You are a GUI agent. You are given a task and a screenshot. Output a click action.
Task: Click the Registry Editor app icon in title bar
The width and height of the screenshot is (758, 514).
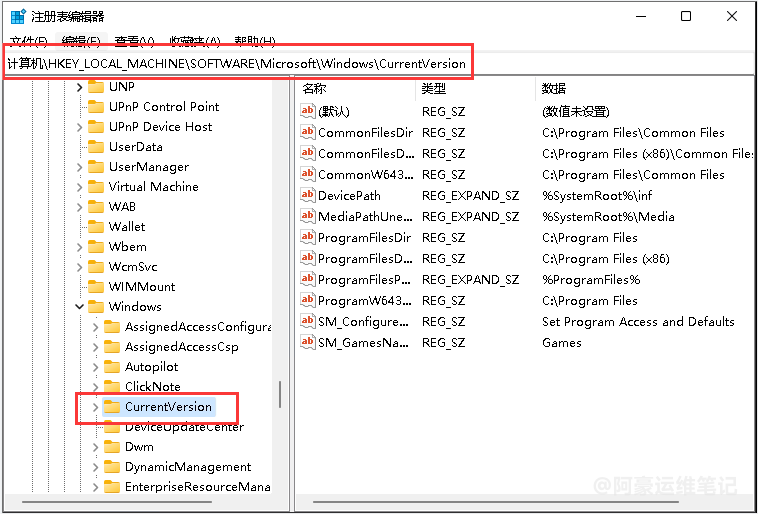(x=18, y=17)
